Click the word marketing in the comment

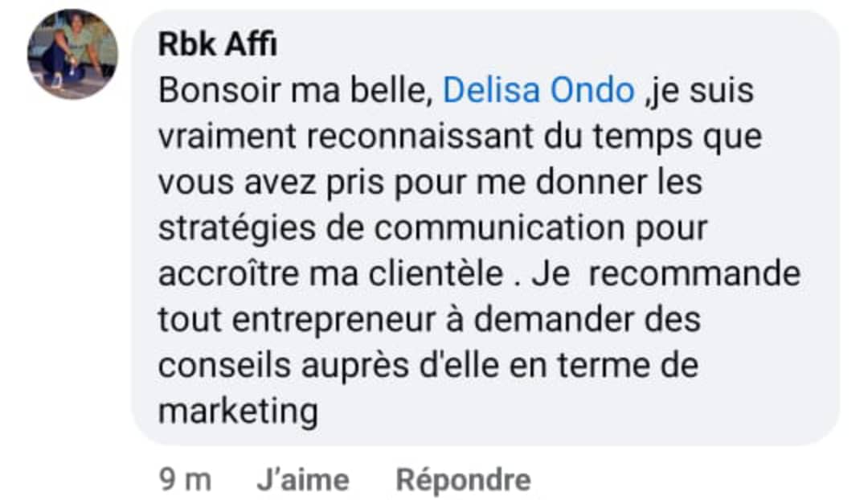(x=238, y=412)
